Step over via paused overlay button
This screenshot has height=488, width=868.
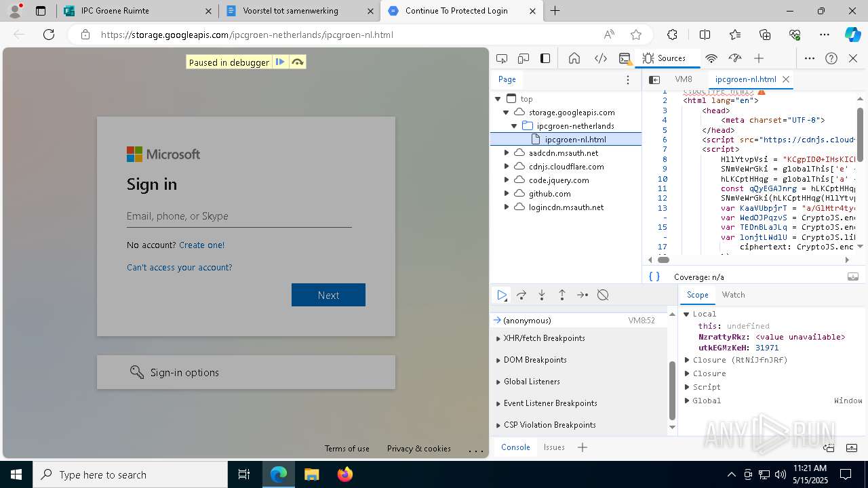[x=297, y=62]
